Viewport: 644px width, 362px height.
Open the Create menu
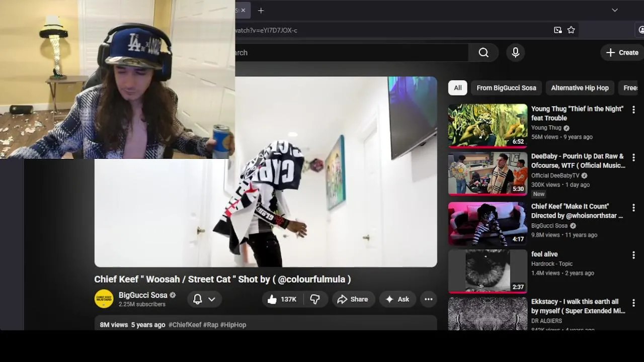[622, 52]
